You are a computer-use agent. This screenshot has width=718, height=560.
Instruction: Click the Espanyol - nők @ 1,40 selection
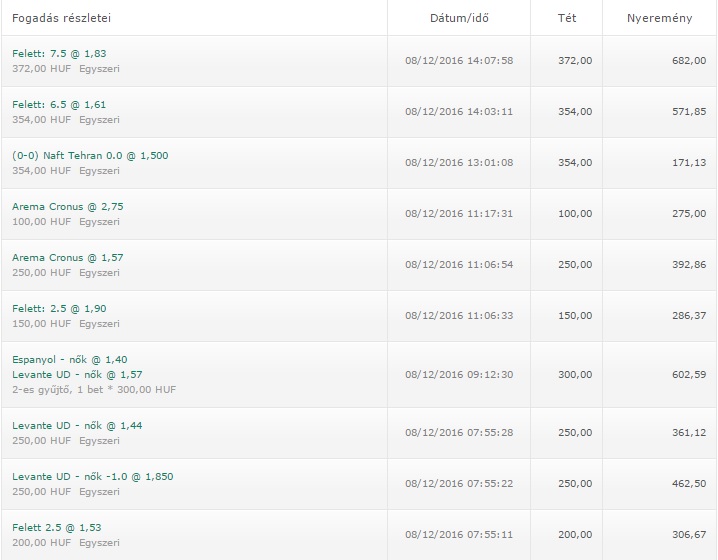(x=70, y=359)
